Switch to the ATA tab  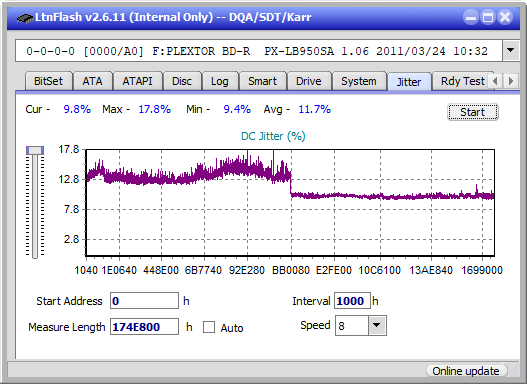pyautogui.click(x=92, y=81)
